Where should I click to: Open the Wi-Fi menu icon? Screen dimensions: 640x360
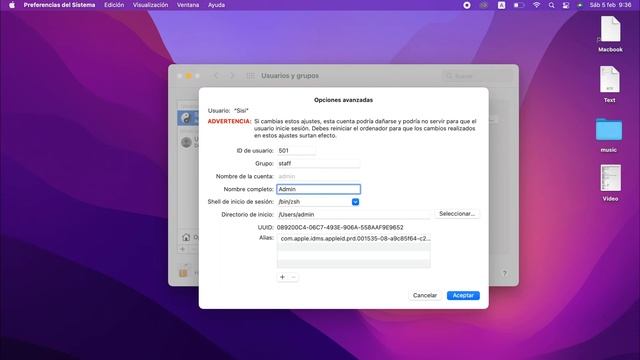(x=536, y=5)
